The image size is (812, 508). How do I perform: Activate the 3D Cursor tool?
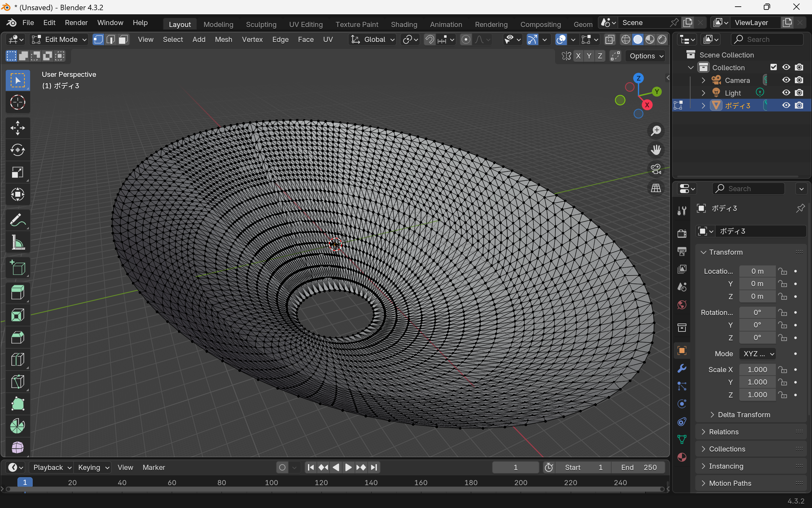click(18, 103)
